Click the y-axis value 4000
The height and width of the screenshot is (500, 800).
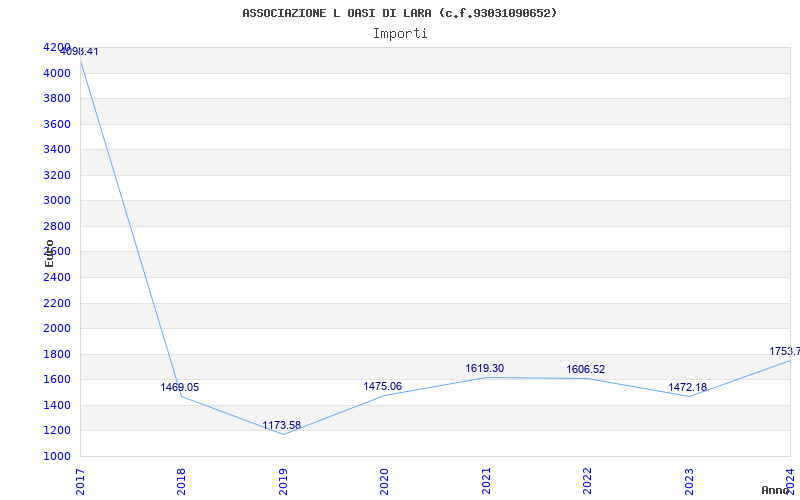tap(57, 73)
